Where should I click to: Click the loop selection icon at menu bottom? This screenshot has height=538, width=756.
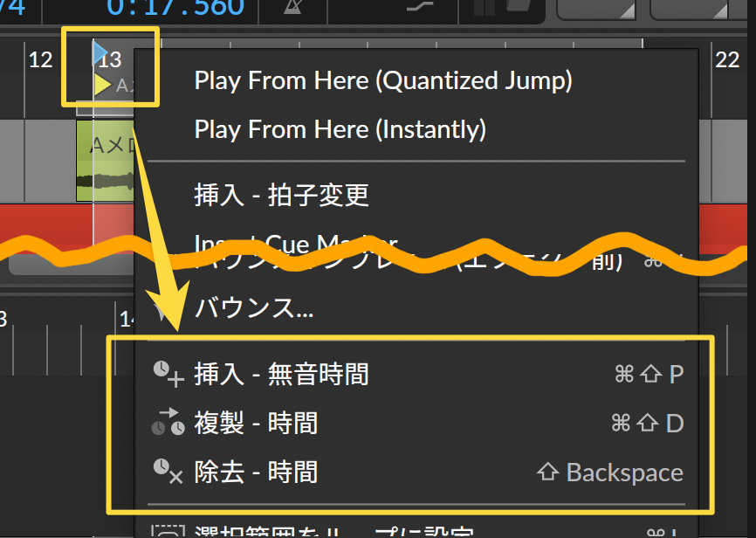point(168,531)
